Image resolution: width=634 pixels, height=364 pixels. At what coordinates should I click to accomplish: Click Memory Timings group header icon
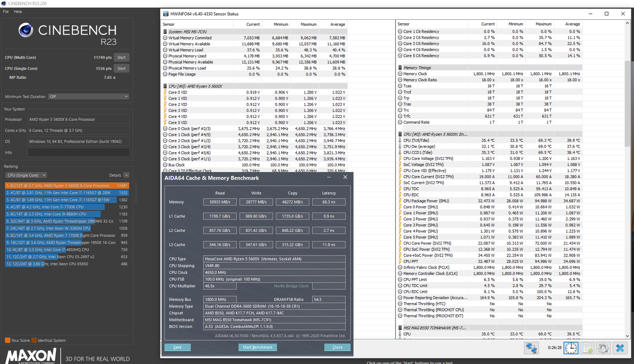pyautogui.click(x=400, y=67)
